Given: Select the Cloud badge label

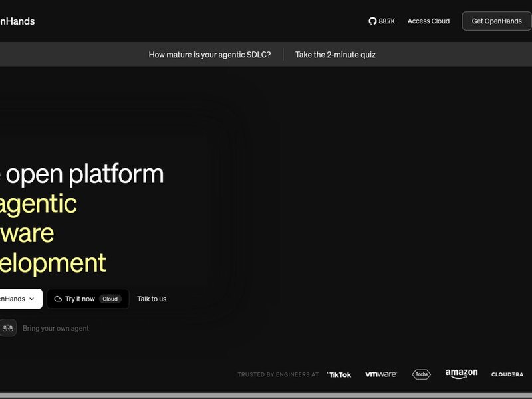Looking at the screenshot, I should (x=110, y=299).
